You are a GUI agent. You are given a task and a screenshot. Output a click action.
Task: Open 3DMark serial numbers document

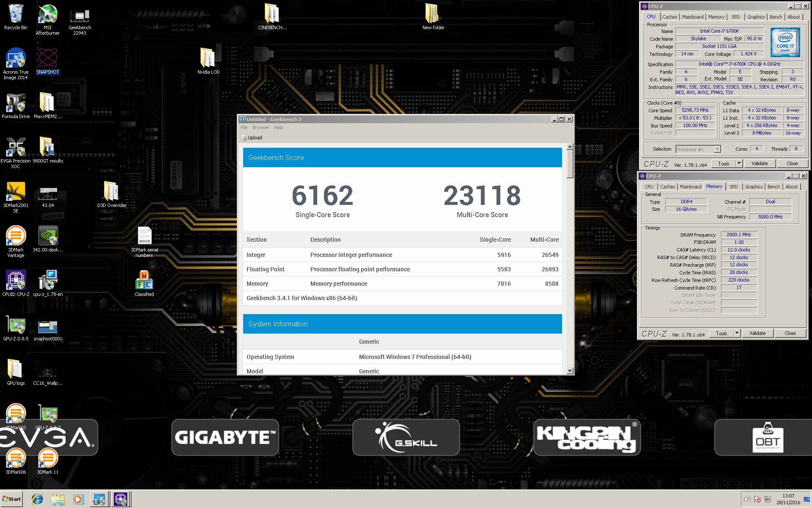point(144,241)
